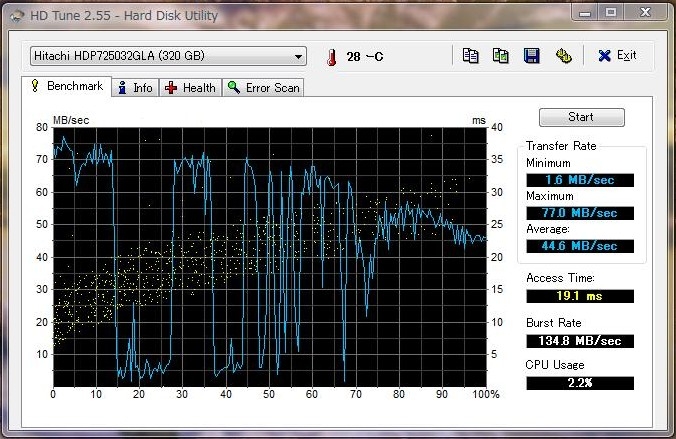Image resolution: width=676 pixels, height=439 pixels.
Task: Click the Maximum 77.0 MB/sec value field
Action: tap(580, 213)
